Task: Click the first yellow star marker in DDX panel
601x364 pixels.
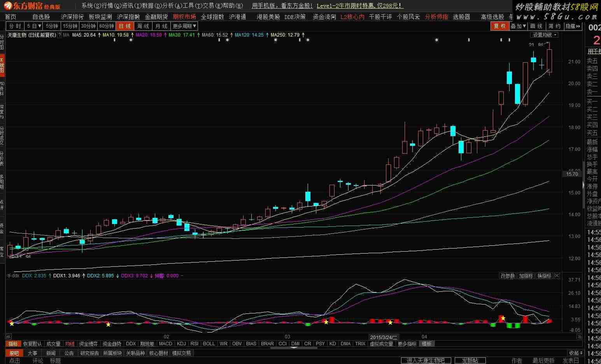Action: click(12, 324)
